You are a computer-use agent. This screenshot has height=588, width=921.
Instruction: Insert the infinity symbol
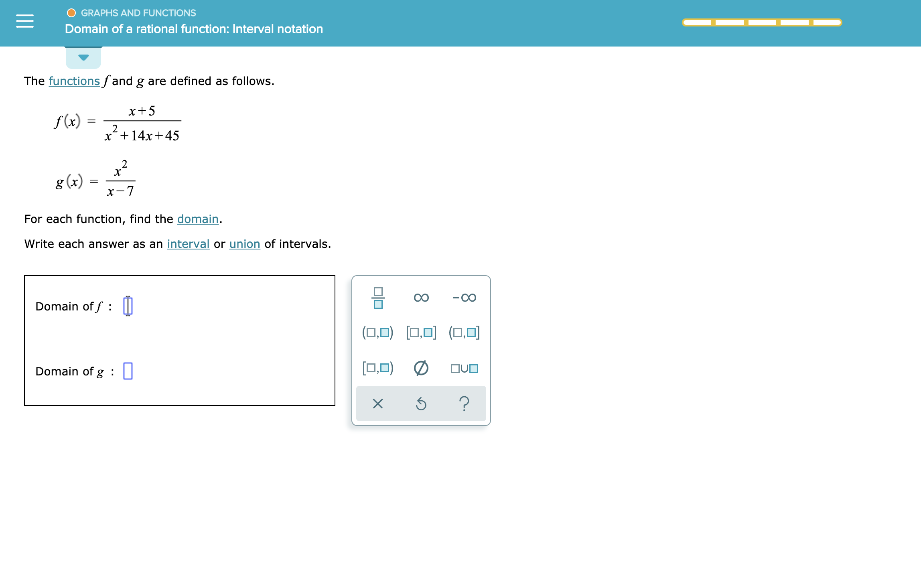click(x=421, y=298)
